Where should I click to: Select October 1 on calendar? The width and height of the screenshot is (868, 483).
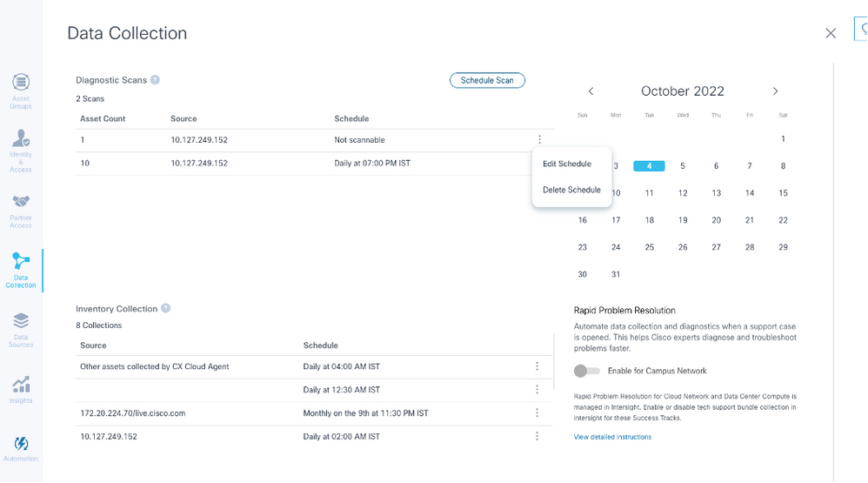783,139
